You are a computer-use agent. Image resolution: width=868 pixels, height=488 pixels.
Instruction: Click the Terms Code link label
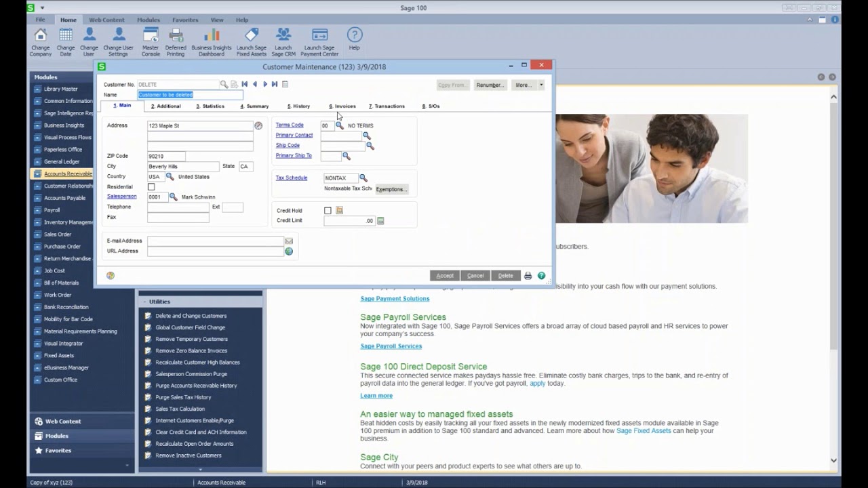coord(290,125)
